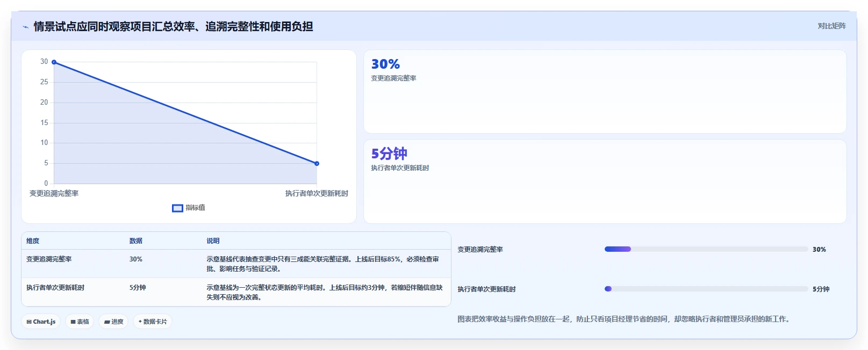Click the 30% progress bar for 变更追溯完整率
This screenshot has height=350, width=868.
click(706, 249)
